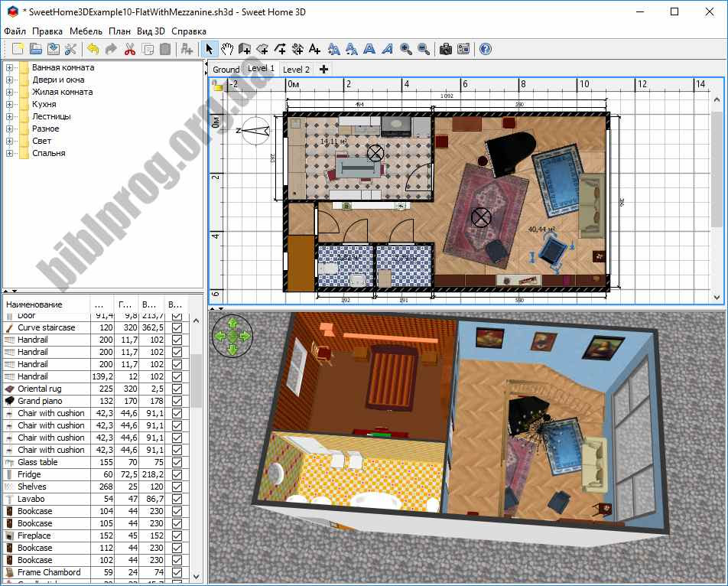Toggle visibility of Glass table
The width and height of the screenshot is (728, 586).
[177, 462]
